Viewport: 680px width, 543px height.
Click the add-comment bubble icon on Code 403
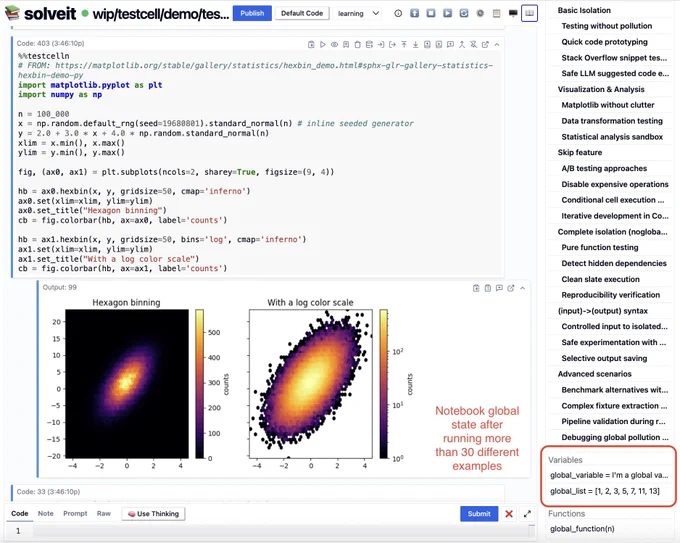click(x=450, y=44)
